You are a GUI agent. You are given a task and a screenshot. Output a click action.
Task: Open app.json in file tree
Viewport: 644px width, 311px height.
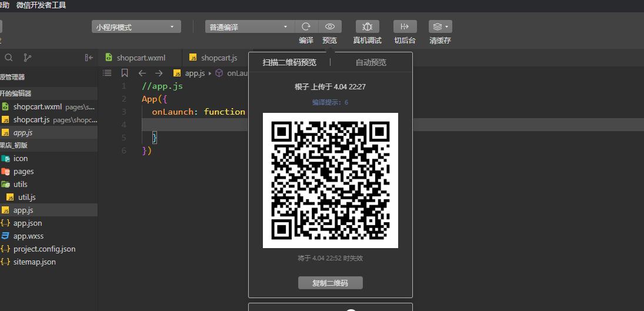click(x=49, y=223)
